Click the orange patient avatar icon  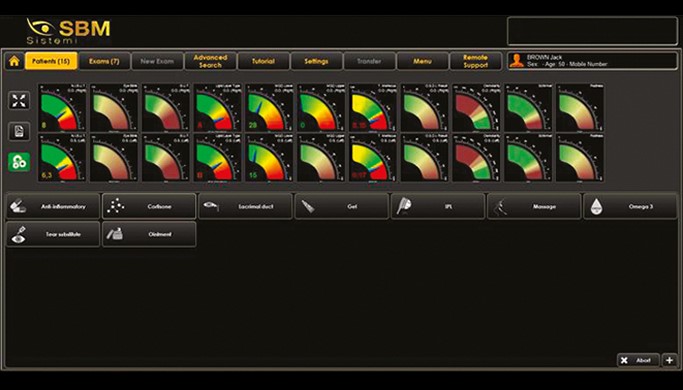tap(517, 61)
